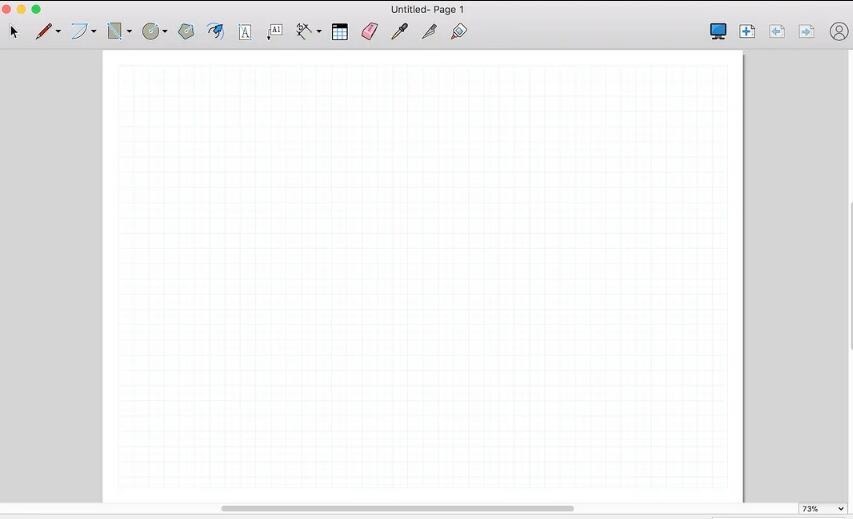Open the pencil tool options arrow

click(x=58, y=32)
